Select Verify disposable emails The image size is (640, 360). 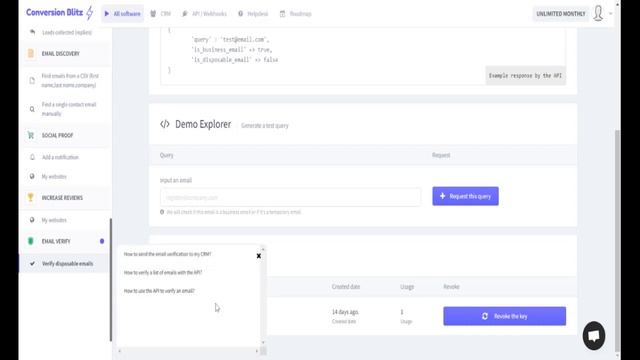[67, 264]
